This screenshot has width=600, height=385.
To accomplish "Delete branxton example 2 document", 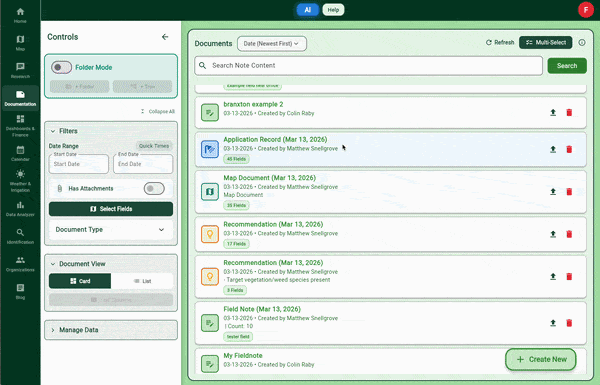I will click(569, 113).
